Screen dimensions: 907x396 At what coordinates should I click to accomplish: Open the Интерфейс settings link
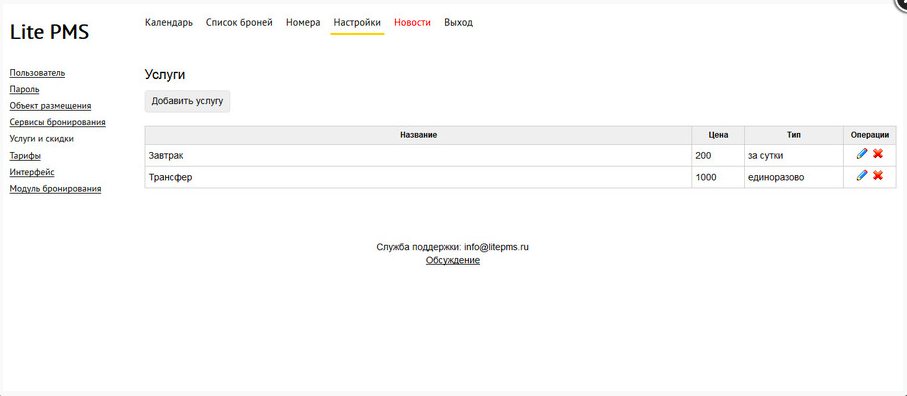pyautogui.click(x=32, y=172)
